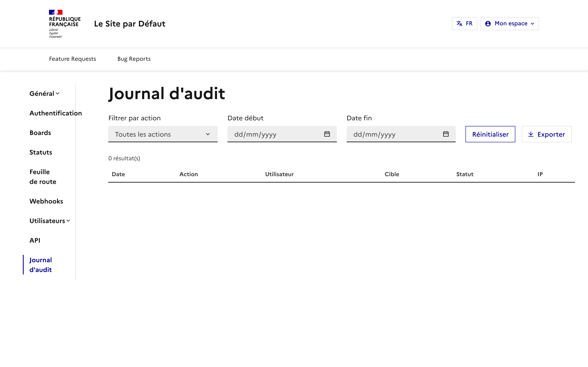Switch to the Bug Reports tab
588x367 pixels.
click(x=134, y=59)
